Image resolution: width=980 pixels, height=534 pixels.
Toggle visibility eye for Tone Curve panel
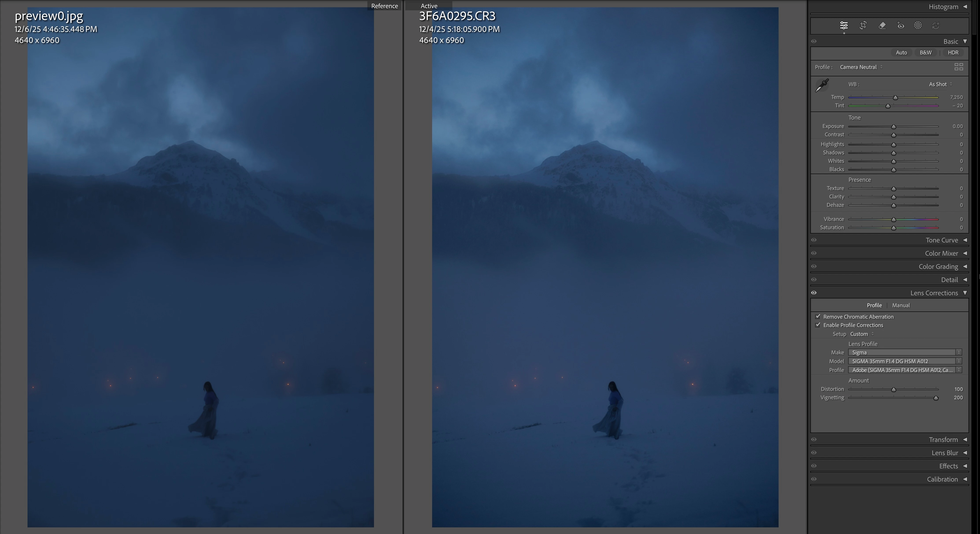click(x=814, y=240)
